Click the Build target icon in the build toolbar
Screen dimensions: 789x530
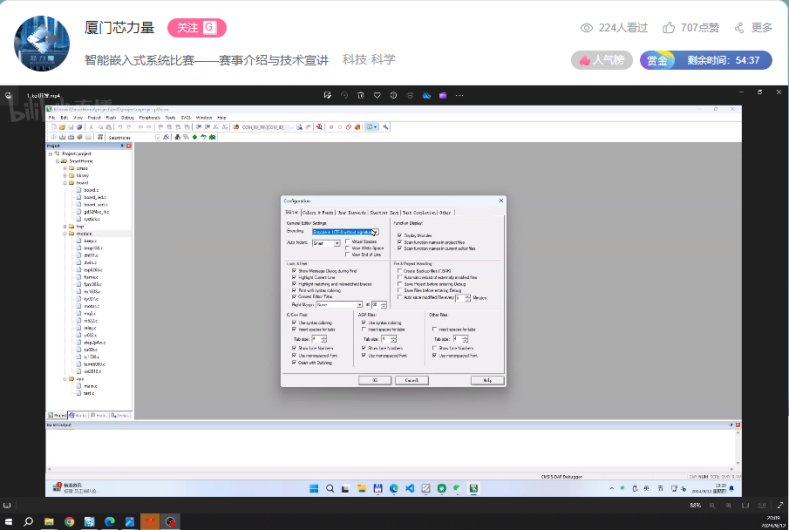(62, 137)
